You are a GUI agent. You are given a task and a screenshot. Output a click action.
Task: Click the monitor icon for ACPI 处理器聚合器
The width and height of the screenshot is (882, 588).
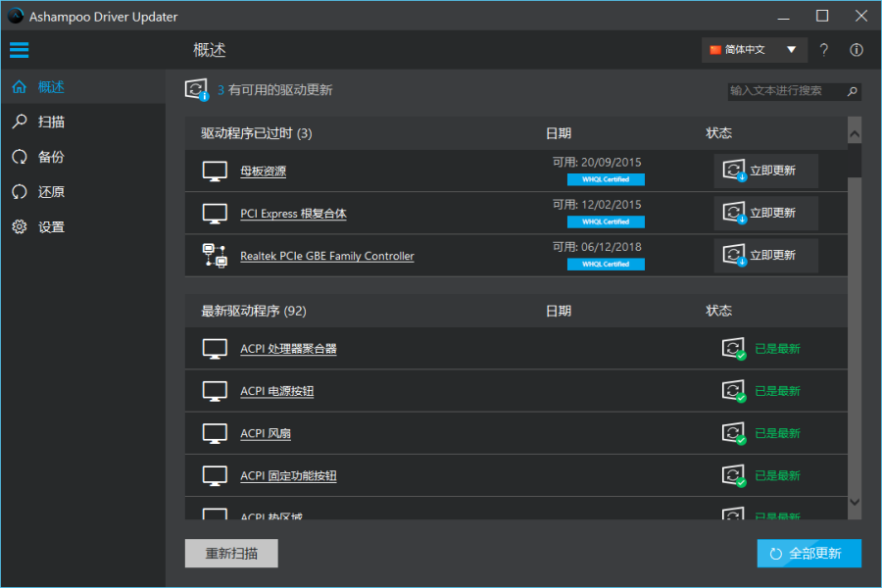click(x=215, y=349)
